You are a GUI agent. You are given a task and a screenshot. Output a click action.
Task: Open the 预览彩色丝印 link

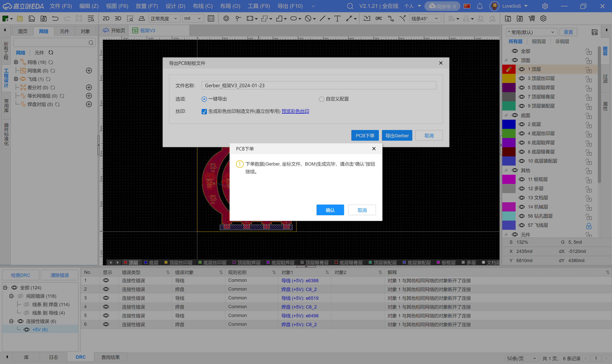295,111
